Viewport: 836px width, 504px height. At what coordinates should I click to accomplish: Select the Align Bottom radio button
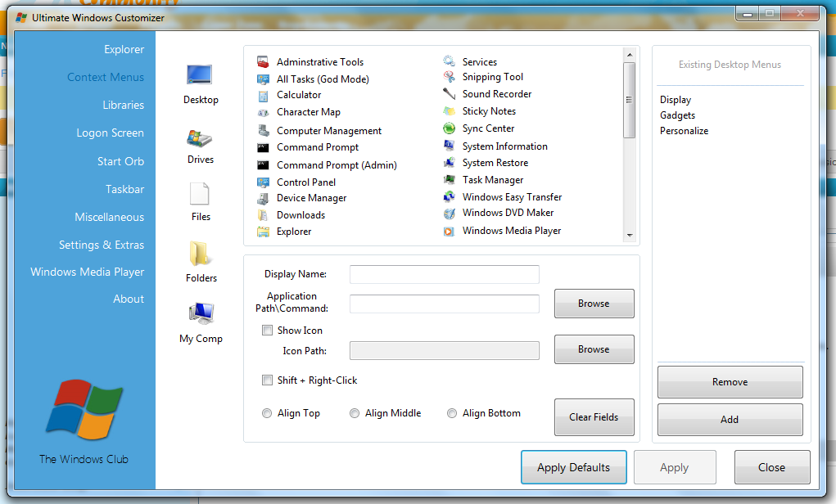tap(452, 413)
